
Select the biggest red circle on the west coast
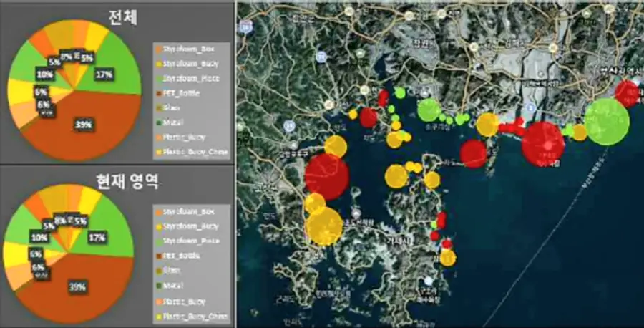tap(327, 177)
